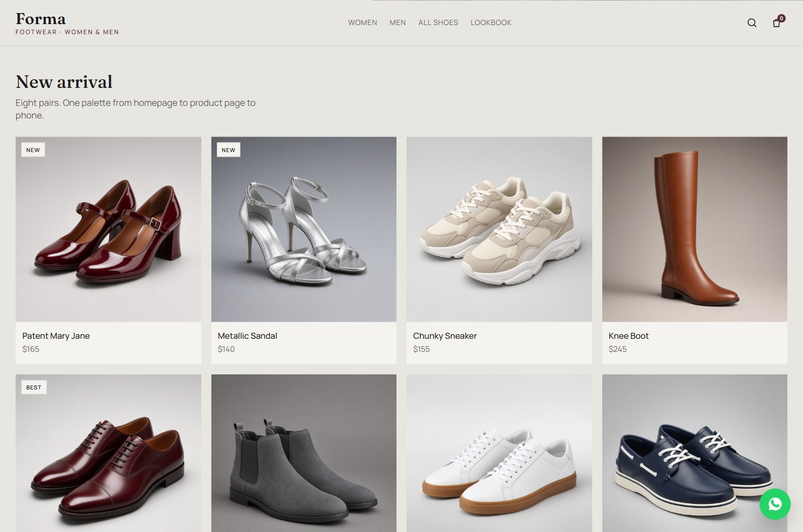Click the $245 price text
Viewport: 803px width, 532px height.
617,349
